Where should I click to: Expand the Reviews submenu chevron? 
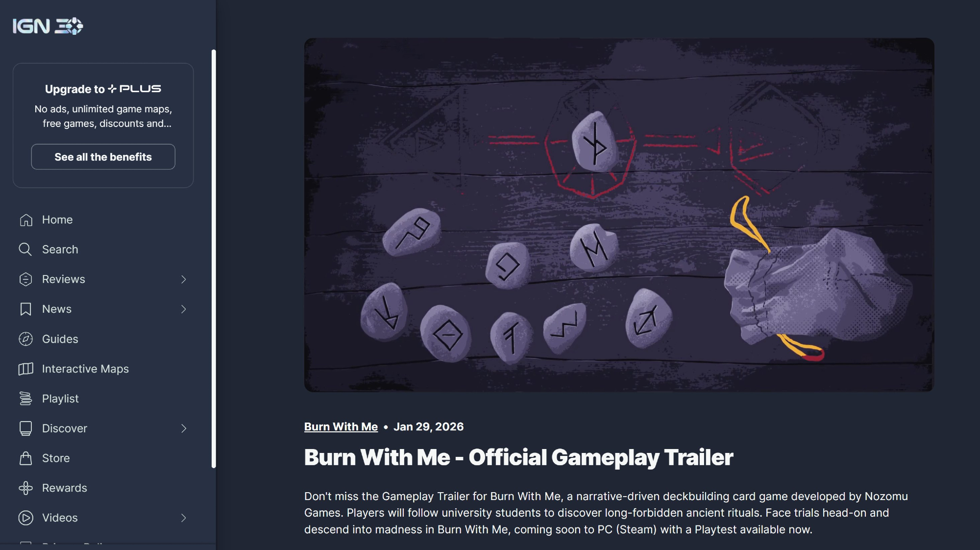[184, 279]
